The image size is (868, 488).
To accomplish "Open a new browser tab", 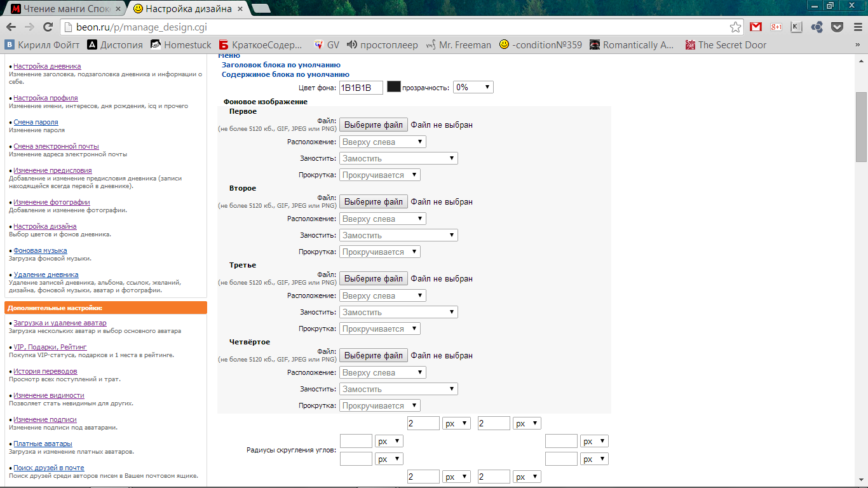I will tap(261, 8).
